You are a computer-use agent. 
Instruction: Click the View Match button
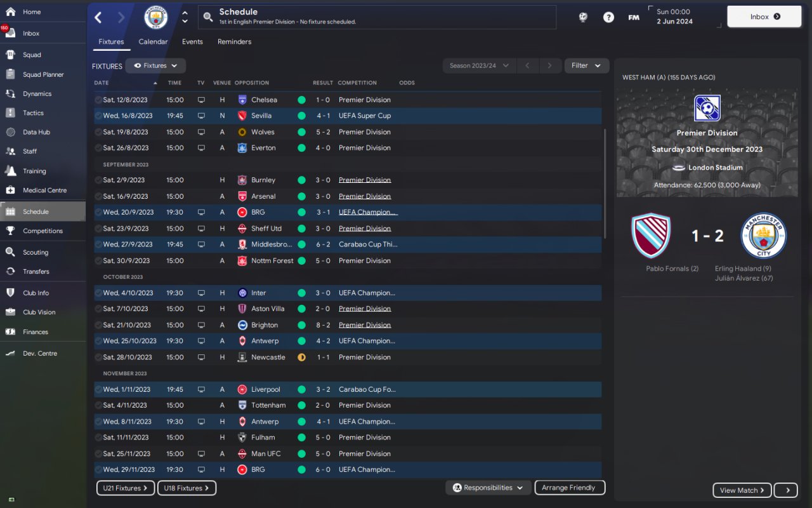click(742, 490)
